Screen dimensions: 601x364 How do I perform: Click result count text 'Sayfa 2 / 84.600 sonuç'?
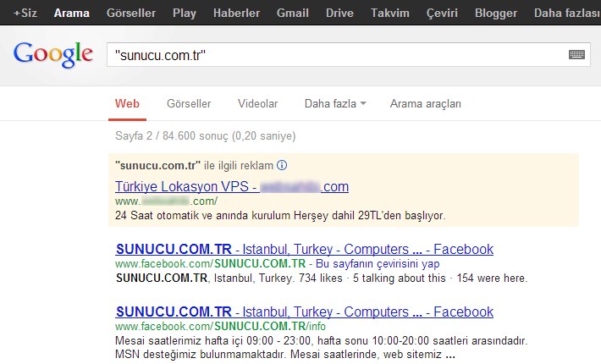172,135
